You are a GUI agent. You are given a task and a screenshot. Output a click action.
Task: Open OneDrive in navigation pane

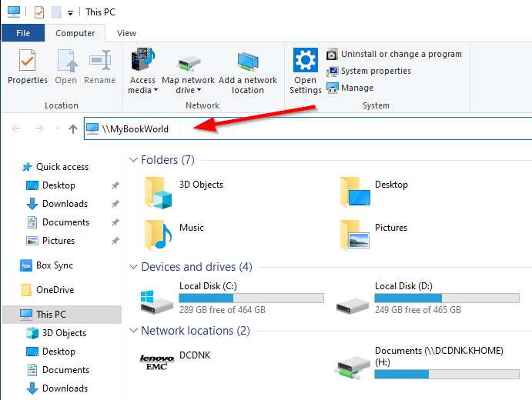click(x=47, y=290)
